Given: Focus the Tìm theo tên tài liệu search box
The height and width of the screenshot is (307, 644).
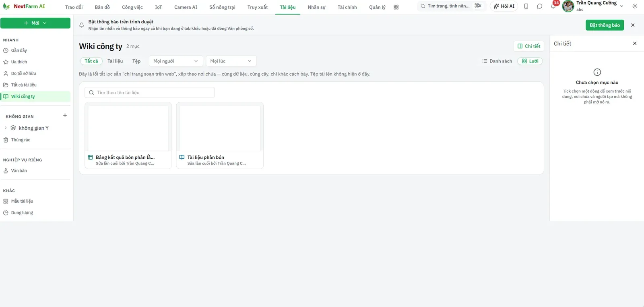Looking at the screenshot, I should pos(149,93).
